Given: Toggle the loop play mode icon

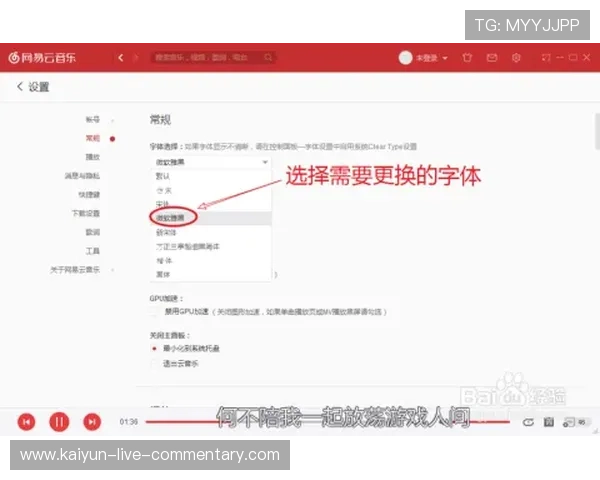Looking at the screenshot, I should 528,422.
